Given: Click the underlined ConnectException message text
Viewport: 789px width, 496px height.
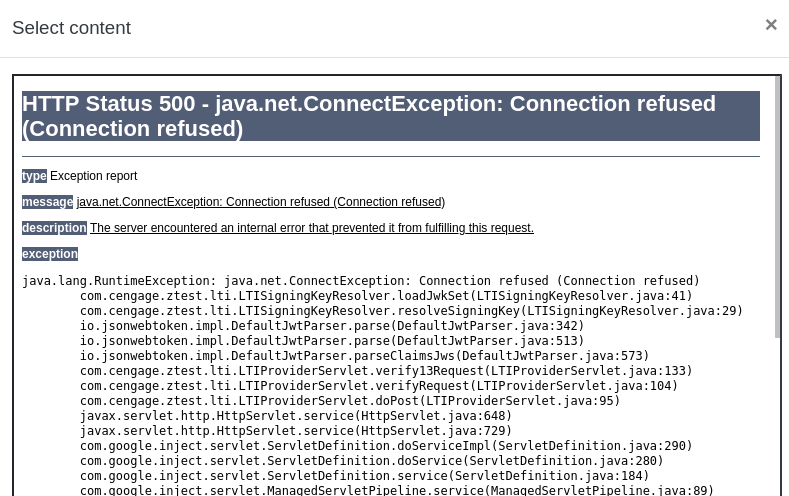Looking at the screenshot, I should 261,202.
